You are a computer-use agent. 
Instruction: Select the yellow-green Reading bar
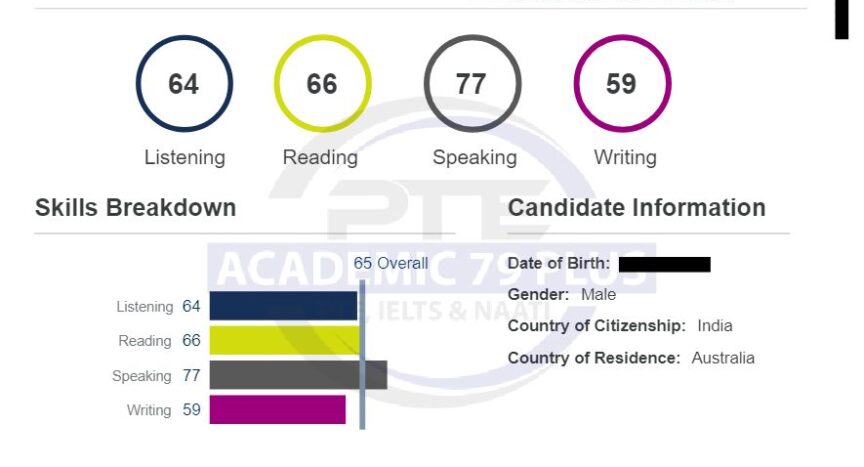click(285, 340)
